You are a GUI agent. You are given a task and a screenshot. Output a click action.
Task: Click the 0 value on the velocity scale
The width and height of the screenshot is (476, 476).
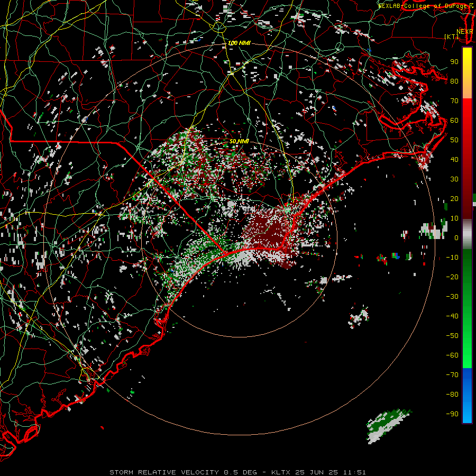[x=456, y=238]
